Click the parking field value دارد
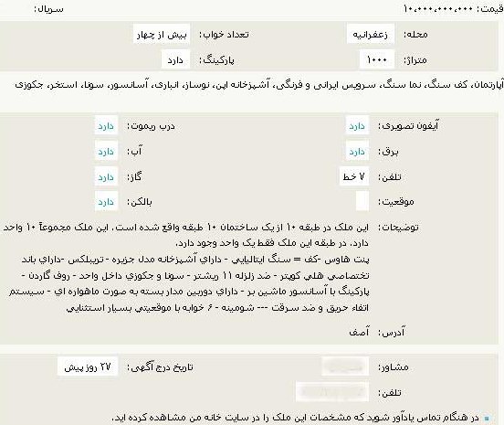 pos(175,59)
